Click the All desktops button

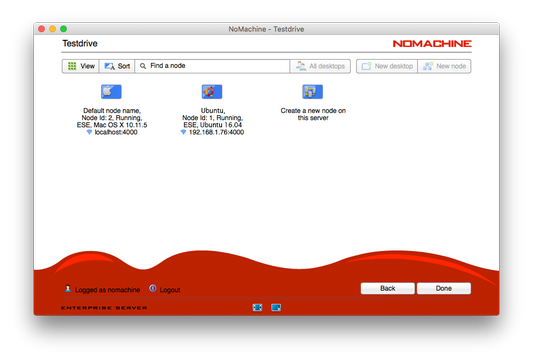coord(320,66)
